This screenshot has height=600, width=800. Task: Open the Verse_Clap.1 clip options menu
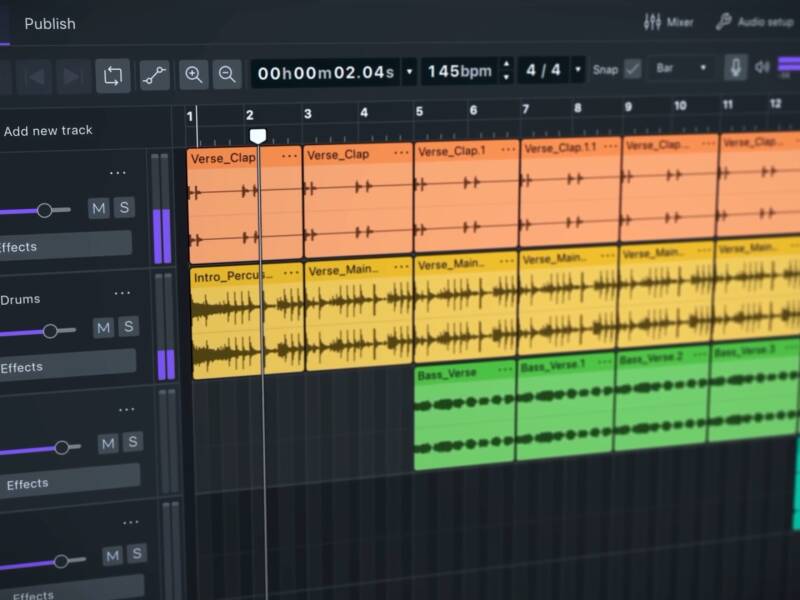click(506, 151)
